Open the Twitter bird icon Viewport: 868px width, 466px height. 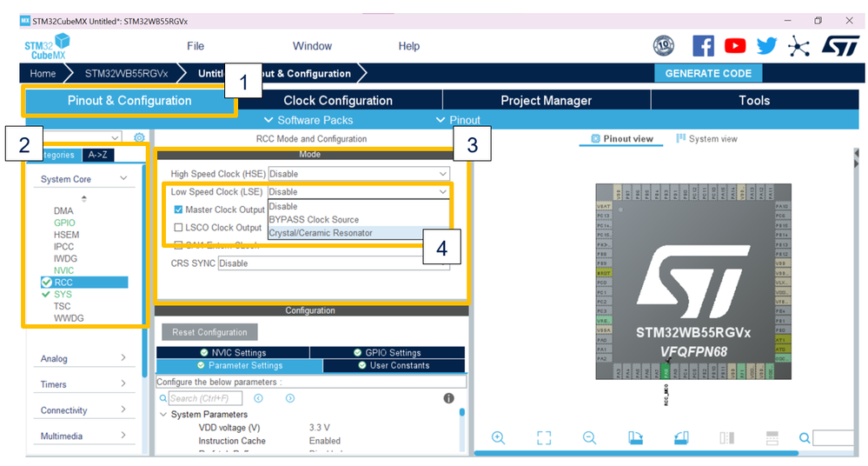pyautogui.click(x=766, y=46)
